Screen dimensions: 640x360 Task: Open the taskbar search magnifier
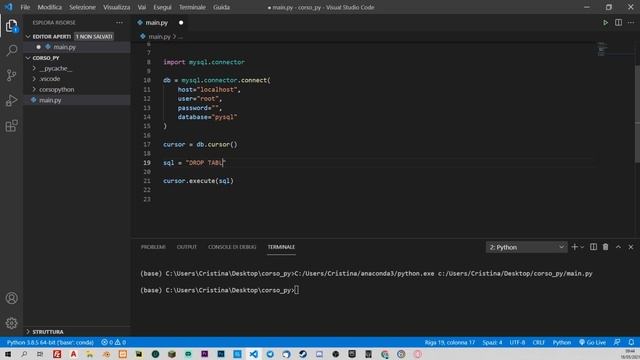[x=24, y=354]
